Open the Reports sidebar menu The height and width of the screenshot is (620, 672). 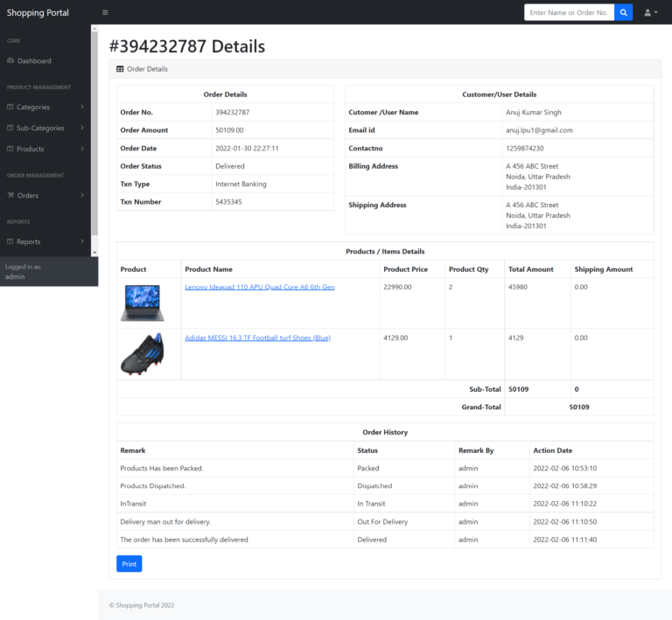pyautogui.click(x=45, y=242)
